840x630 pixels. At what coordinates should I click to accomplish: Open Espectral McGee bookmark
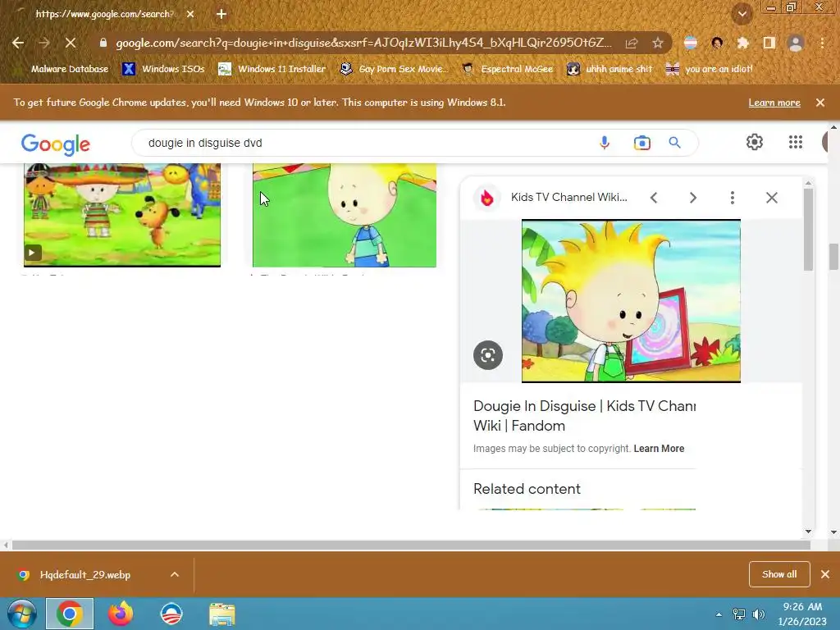(x=507, y=69)
